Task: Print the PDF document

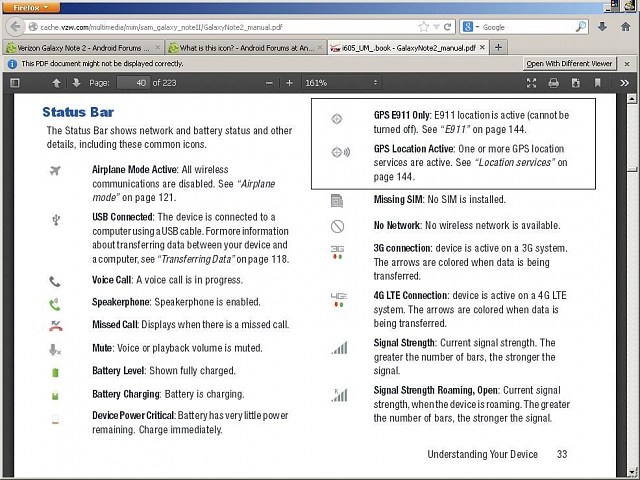Action: tap(553, 83)
